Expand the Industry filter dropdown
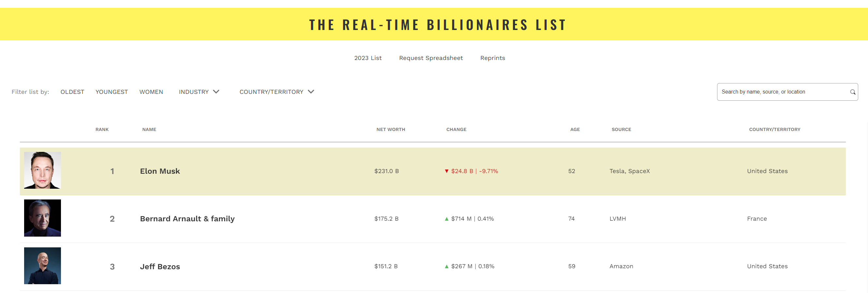This screenshot has height=293, width=868. (x=199, y=92)
